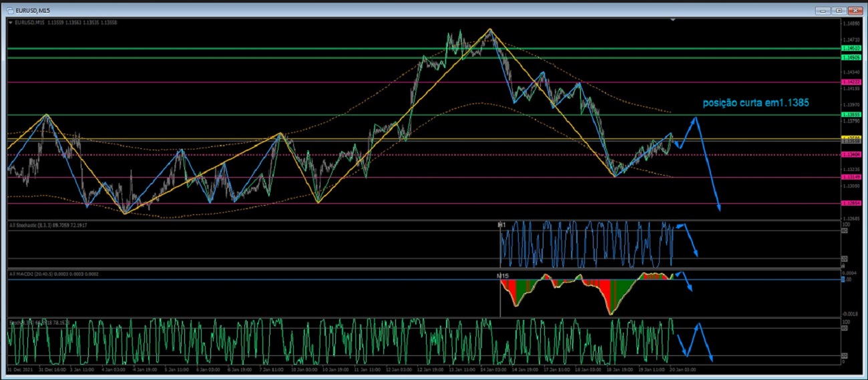The image size is (868, 380).
Task: Select the 'posição curta em1.1385' text label
Action: (756, 104)
